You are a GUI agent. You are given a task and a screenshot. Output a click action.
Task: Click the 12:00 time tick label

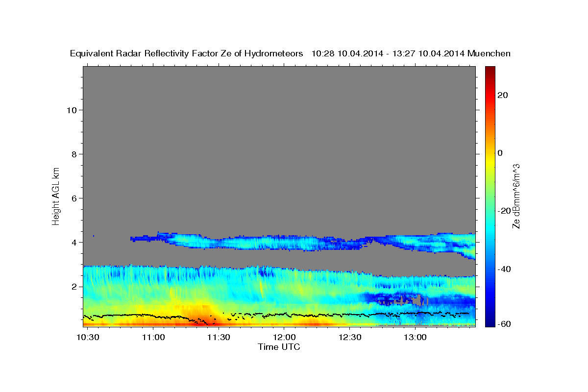pyautogui.click(x=284, y=338)
